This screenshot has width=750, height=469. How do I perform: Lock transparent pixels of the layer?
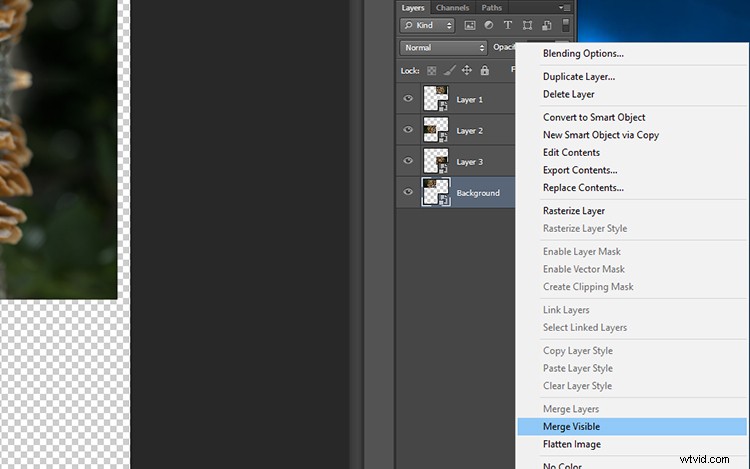tap(432, 71)
